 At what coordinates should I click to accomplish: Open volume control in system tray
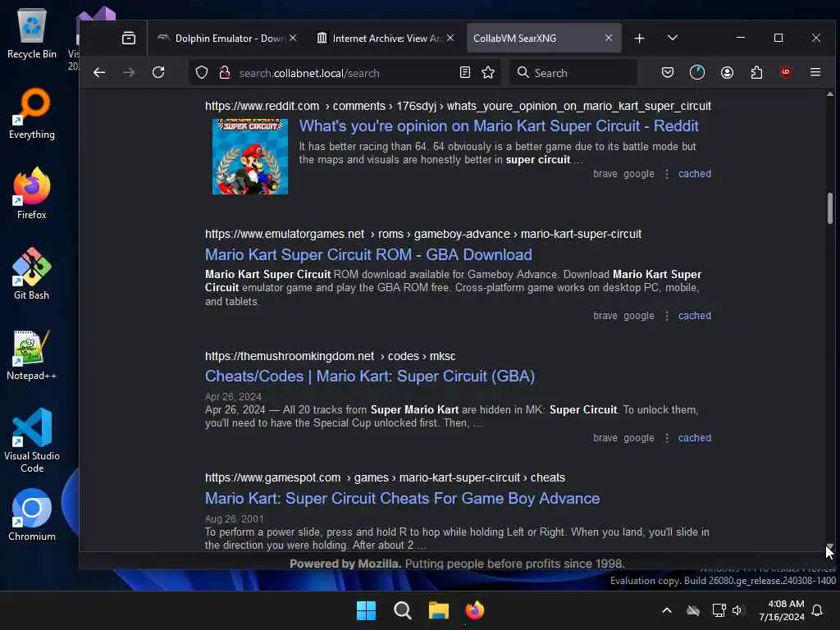[x=737, y=610]
